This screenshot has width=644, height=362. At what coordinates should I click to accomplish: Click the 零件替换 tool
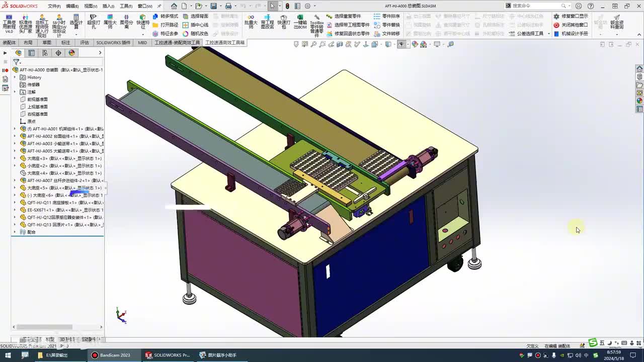pyautogui.click(x=387, y=25)
